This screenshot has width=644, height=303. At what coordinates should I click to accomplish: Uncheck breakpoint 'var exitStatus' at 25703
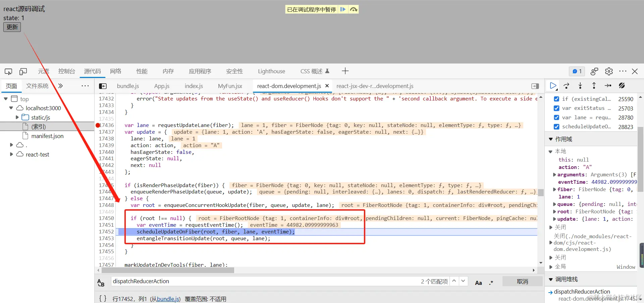pyautogui.click(x=556, y=108)
